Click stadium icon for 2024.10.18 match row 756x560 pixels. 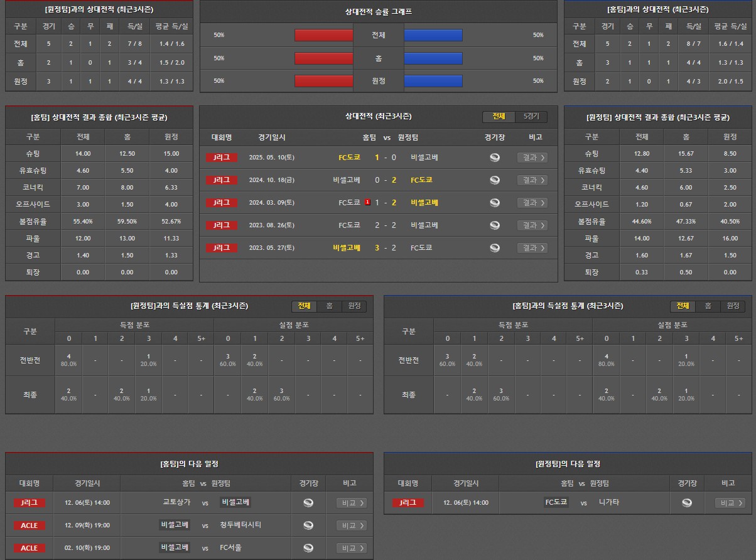(495, 180)
